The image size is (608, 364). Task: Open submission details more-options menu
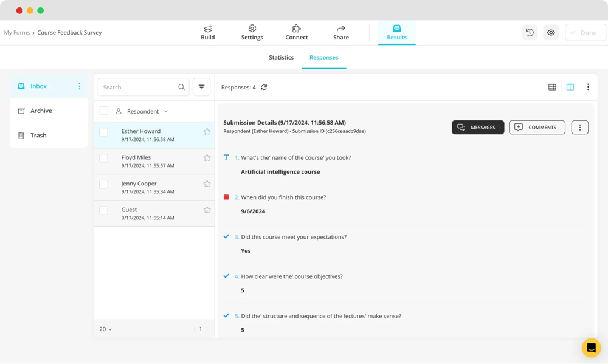tap(579, 128)
